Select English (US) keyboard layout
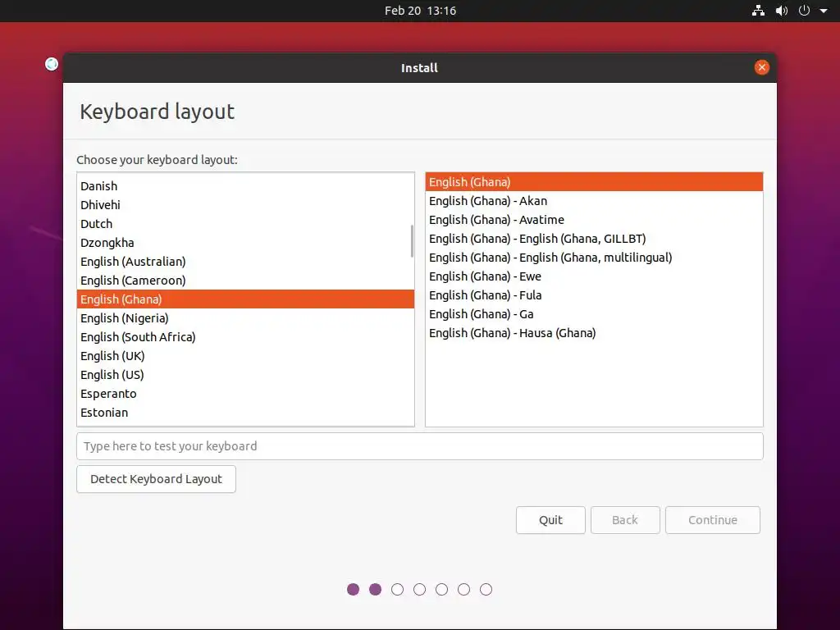Viewport: 840px width, 630px height. [x=245, y=374]
